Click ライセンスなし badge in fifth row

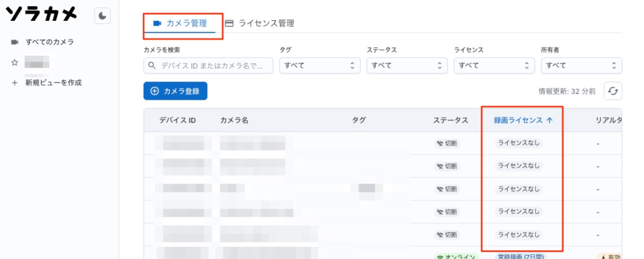pyautogui.click(x=518, y=235)
